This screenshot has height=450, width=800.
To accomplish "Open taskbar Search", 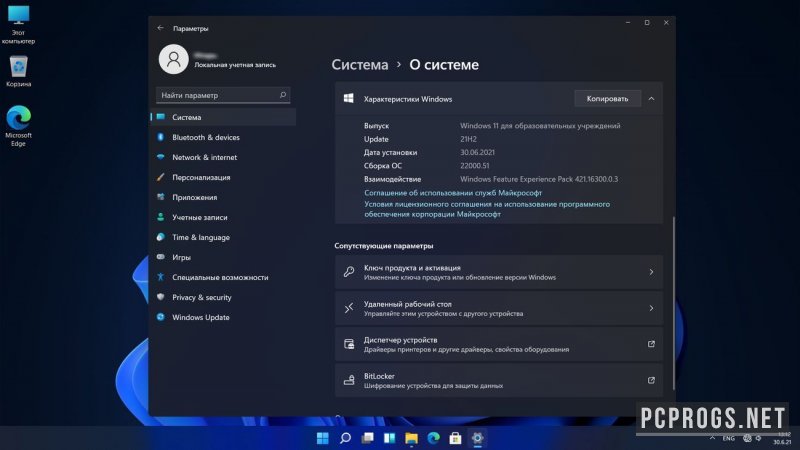I will tap(345, 438).
